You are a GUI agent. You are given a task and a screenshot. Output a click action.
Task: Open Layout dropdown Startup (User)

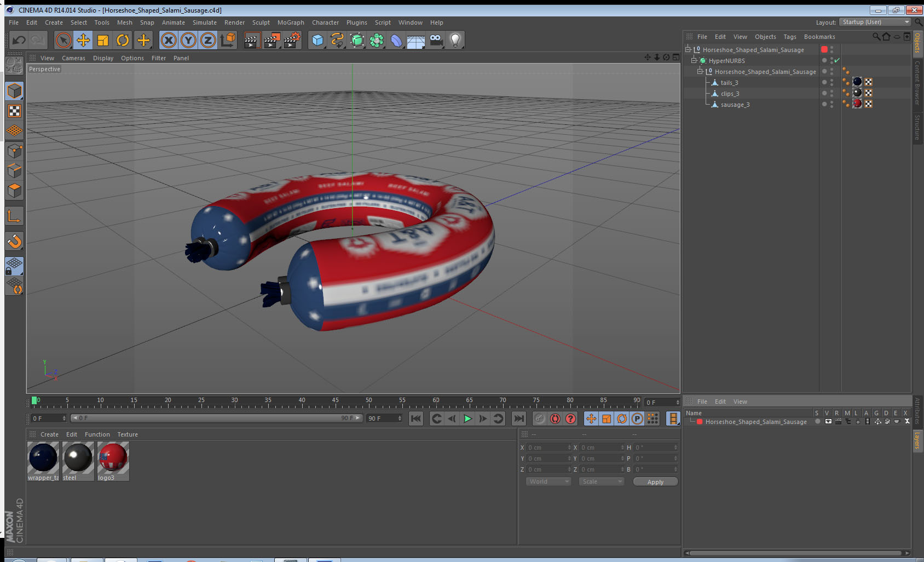tap(875, 22)
